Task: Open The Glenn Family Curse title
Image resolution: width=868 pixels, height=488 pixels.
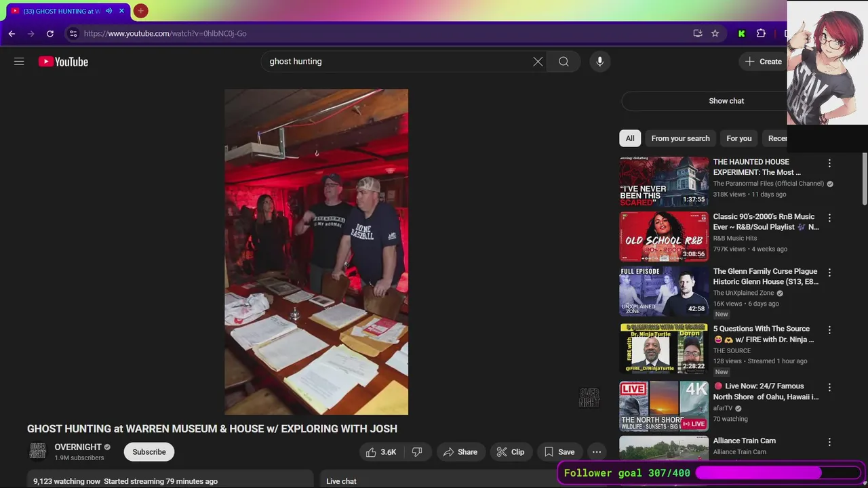Action: click(x=766, y=277)
